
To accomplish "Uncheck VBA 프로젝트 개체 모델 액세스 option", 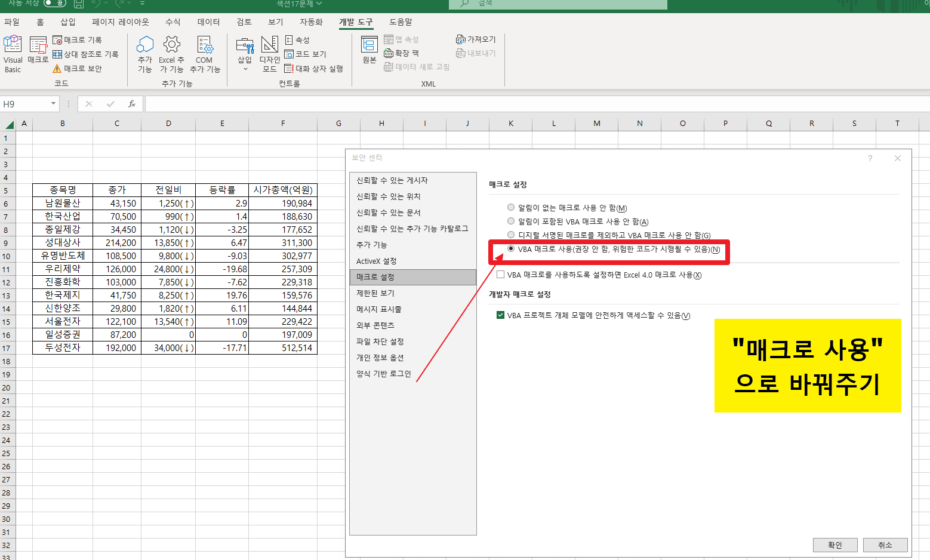I will coord(500,316).
